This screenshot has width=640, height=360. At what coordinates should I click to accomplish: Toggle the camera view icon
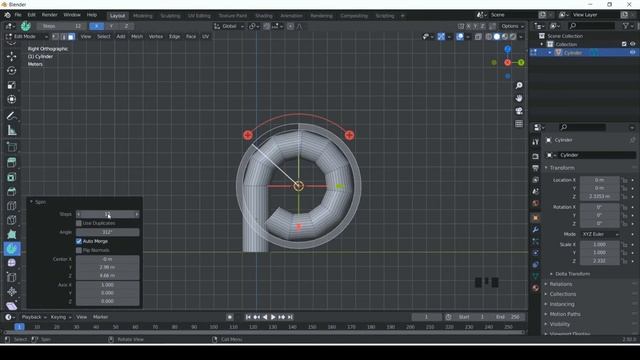[519, 111]
